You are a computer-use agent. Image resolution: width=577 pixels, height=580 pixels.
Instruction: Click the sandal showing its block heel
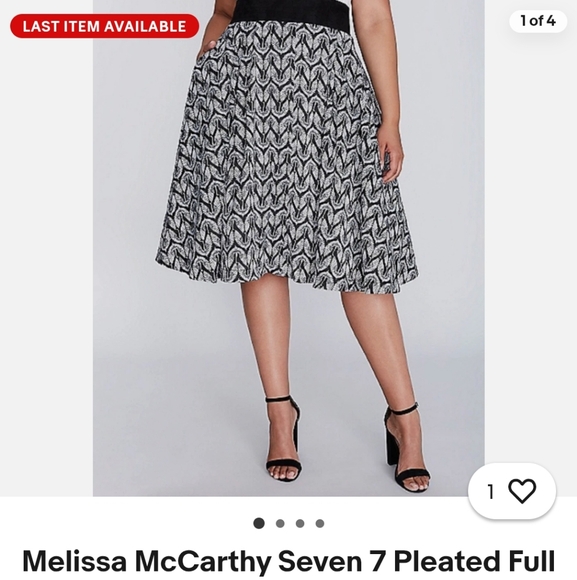[x=407, y=448]
